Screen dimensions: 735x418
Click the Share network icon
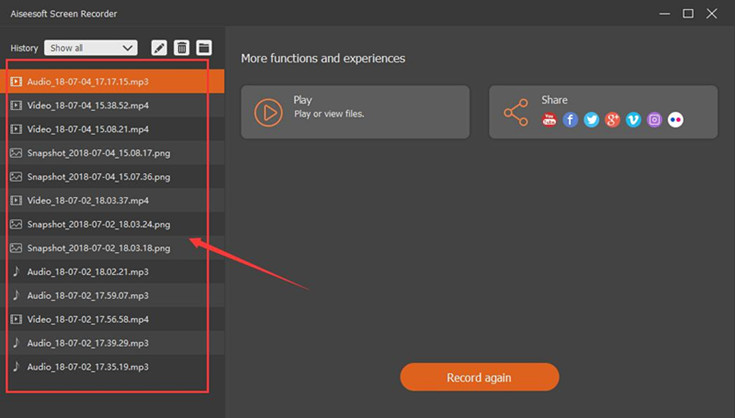516,112
